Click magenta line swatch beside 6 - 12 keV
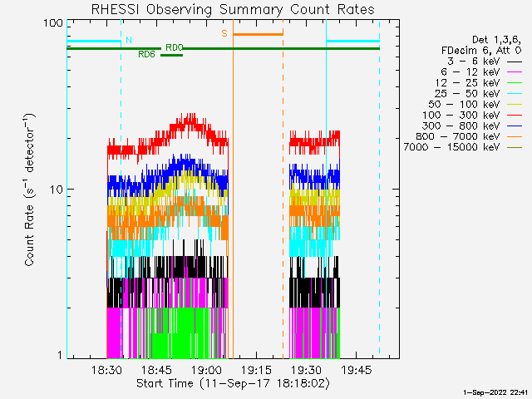The image size is (532, 399). point(515,72)
